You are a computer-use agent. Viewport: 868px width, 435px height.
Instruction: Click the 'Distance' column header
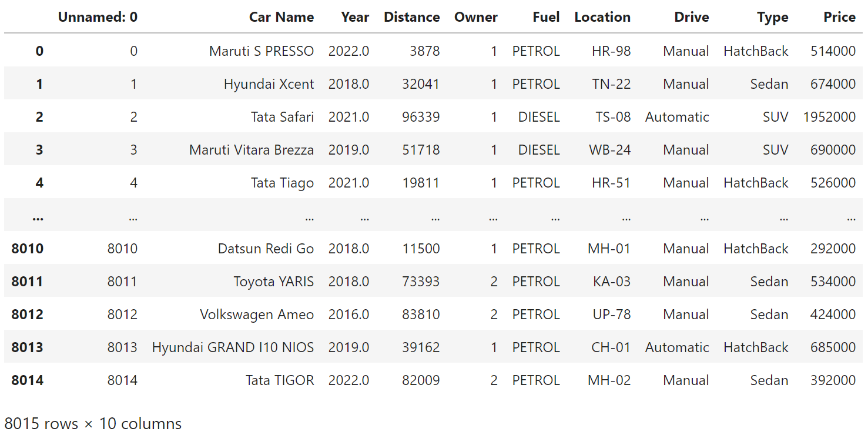[412, 17]
